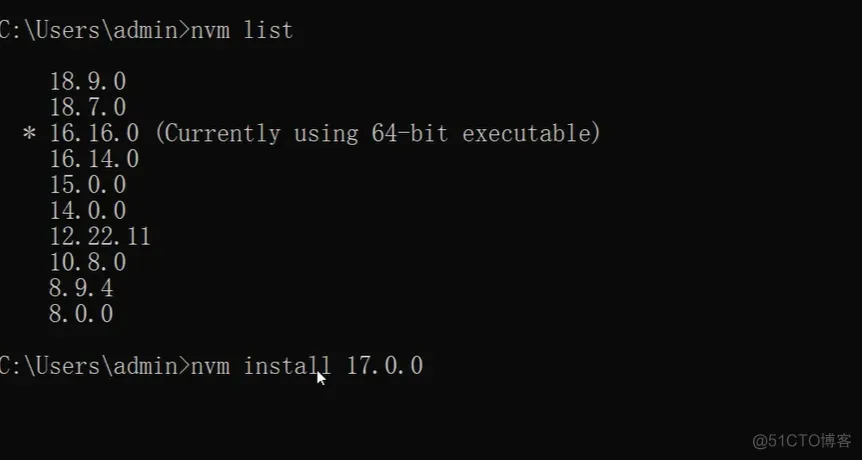
Task: Click the 15.0.0 version line
Action: 88,185
